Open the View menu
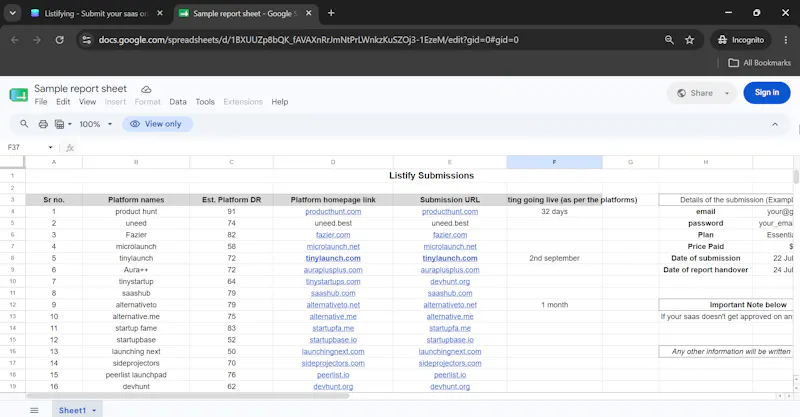This screenshot has width=800, height=417. click(87, 102)
